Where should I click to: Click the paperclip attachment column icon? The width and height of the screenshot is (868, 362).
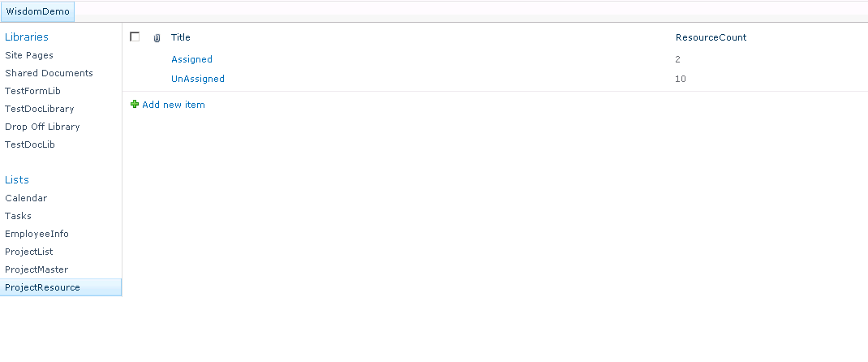coord(157,37)
